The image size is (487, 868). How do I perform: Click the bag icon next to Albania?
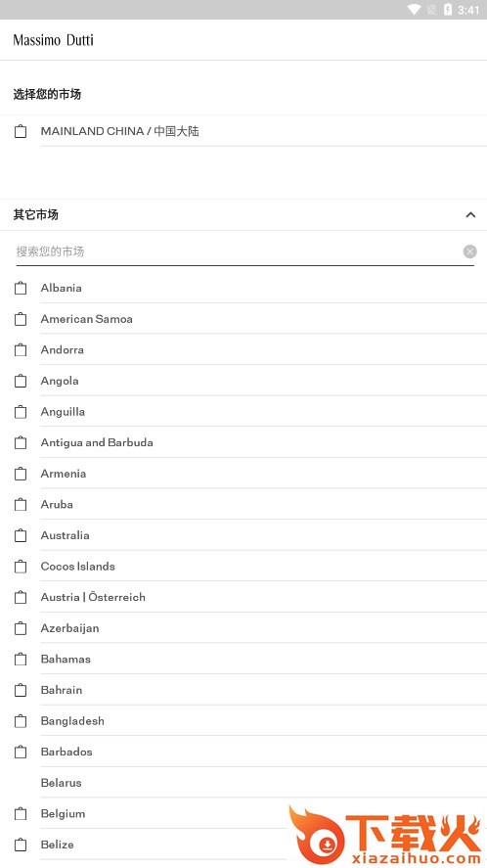21,288
